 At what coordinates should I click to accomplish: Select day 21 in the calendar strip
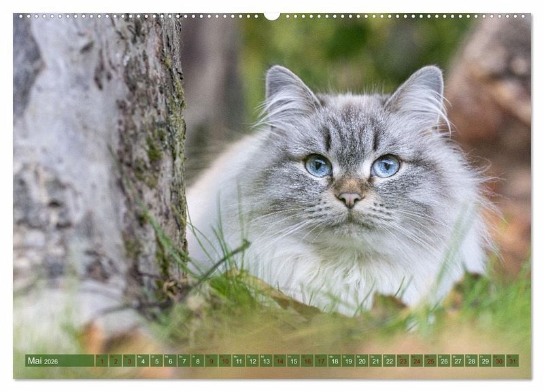click(x=376, y=361)
